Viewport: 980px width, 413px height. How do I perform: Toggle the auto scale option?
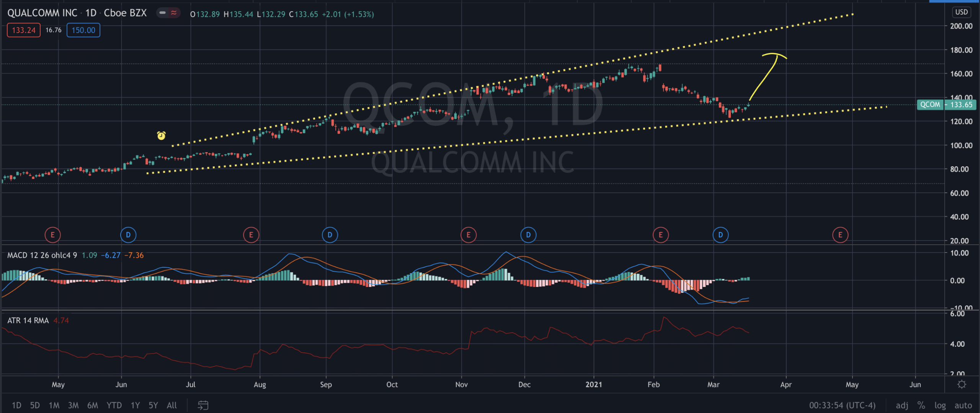pos(963,405)
